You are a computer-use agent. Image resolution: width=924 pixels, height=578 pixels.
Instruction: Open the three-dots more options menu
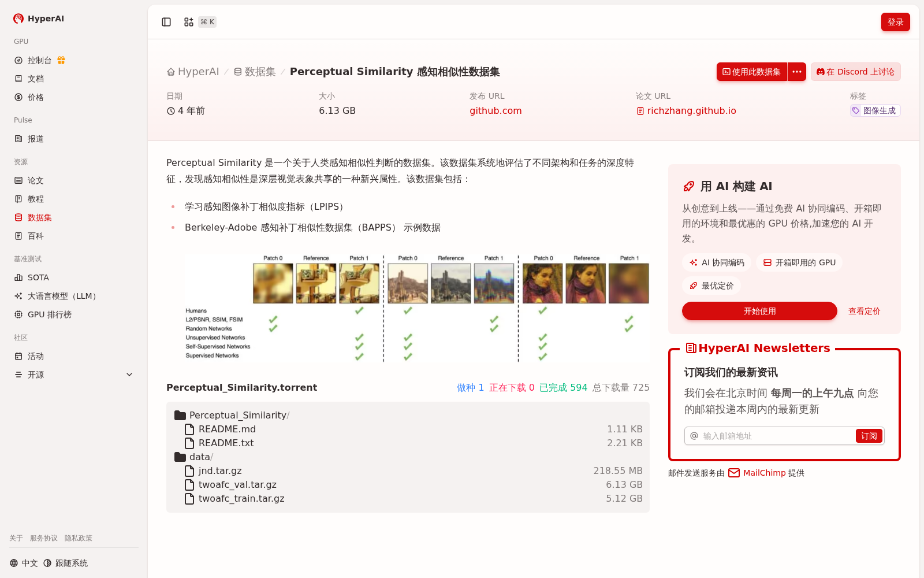[797, 72]
